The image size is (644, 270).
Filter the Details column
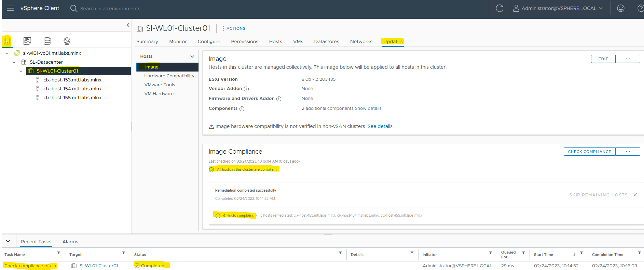point(412,253)
